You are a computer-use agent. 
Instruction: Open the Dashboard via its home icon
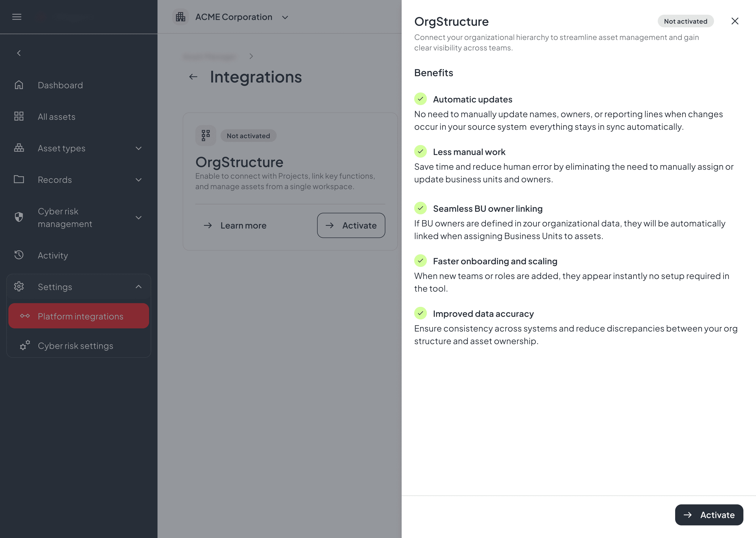coord(19,85)
